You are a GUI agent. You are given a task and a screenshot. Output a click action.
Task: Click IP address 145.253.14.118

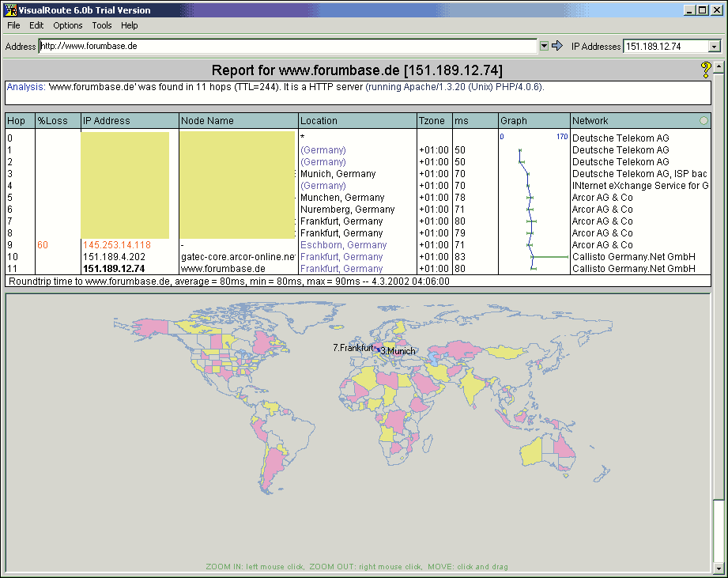point(116,245)
